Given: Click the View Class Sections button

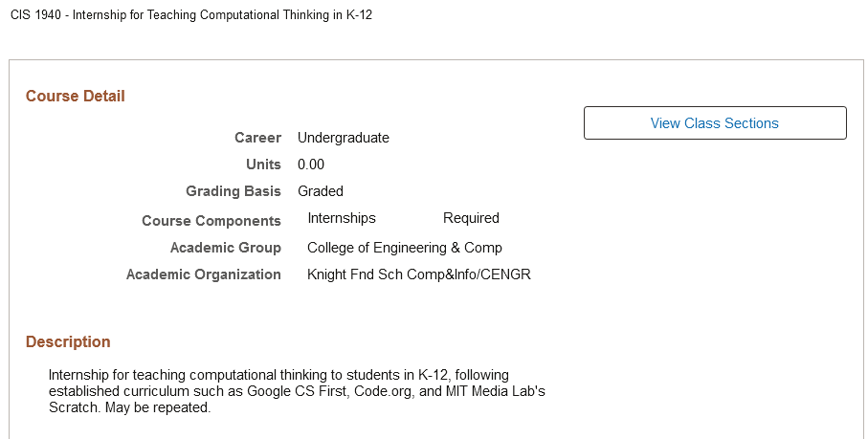Looking at the screenshot, I should pyautogui.click(x=715, y=123).
